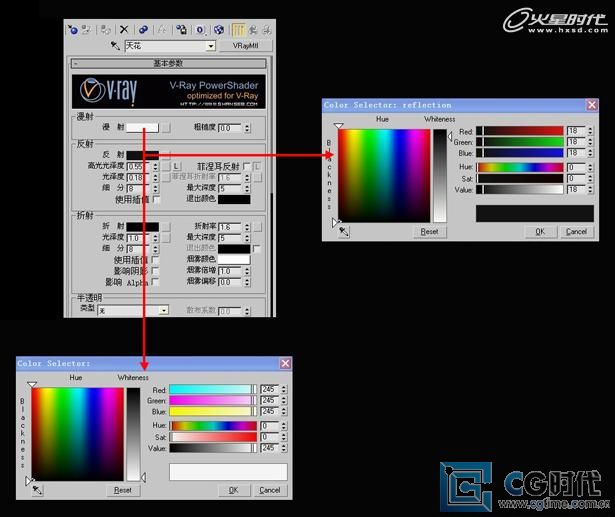Image resolution: width=615 pixels, height=517 pixels.
Task: Click Red field showing 245 in bottom selector
Action: 270,390
